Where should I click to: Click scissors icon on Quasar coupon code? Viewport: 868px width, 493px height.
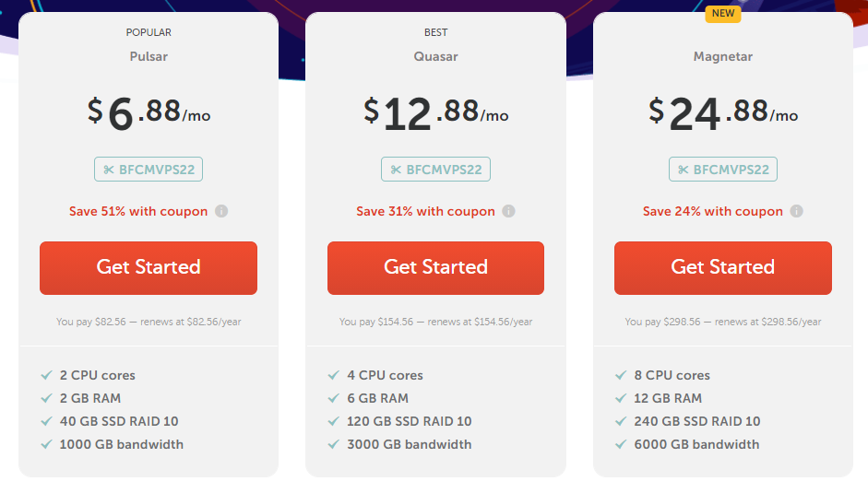tap(396, 170)
